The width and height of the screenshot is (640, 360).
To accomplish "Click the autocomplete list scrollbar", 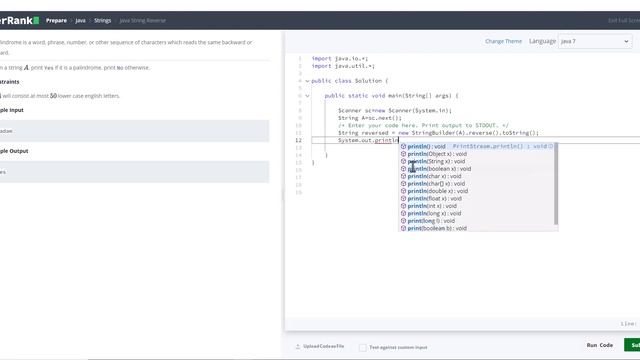I will pyautogui.click(x=556, y=183).
